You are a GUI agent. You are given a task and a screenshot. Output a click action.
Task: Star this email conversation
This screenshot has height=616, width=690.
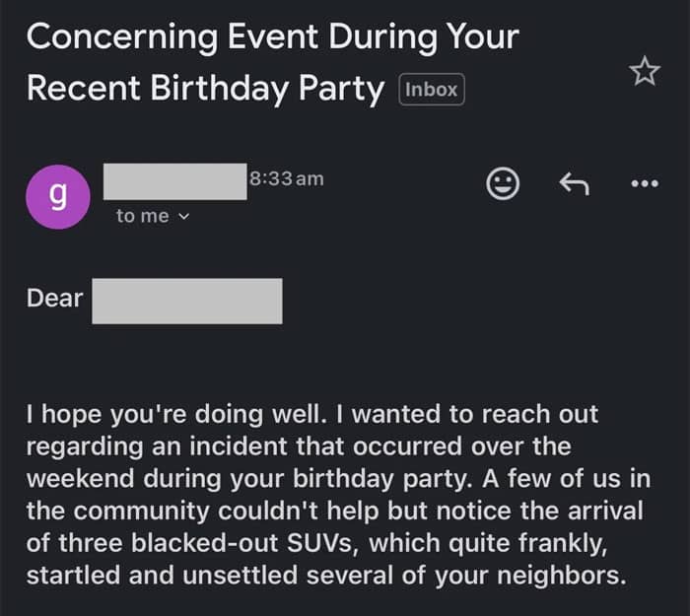(x=645, y=70)
